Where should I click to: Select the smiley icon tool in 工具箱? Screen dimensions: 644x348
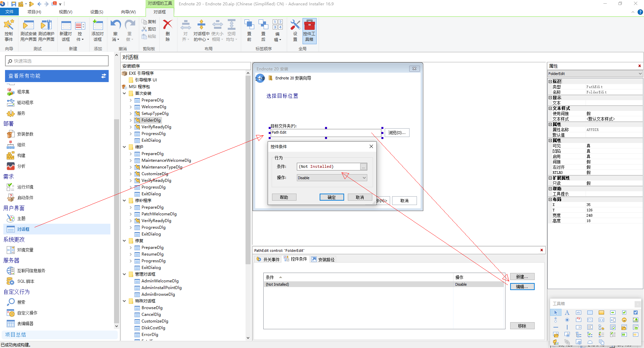pos(624,320)
